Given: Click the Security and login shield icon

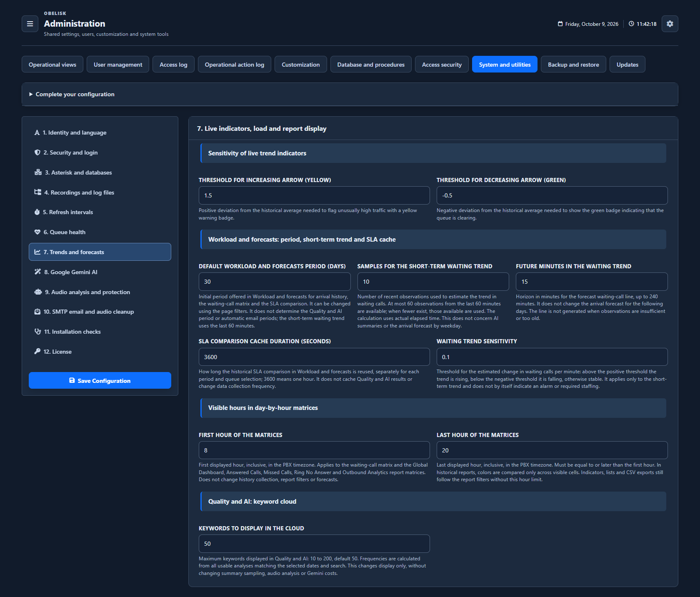Looking at the screenshot, I should [x=37, y=152].
